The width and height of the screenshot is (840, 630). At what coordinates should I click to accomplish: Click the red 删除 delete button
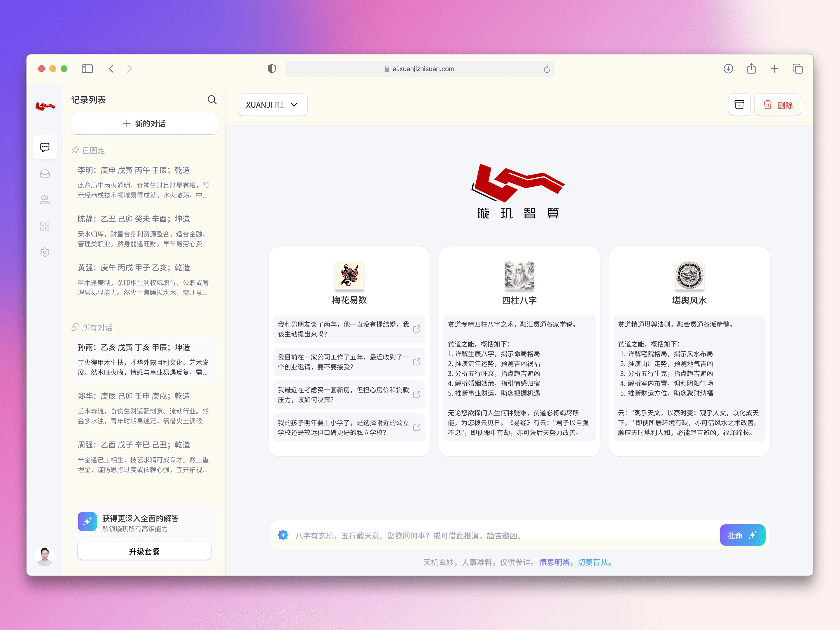tap(777, 105)
